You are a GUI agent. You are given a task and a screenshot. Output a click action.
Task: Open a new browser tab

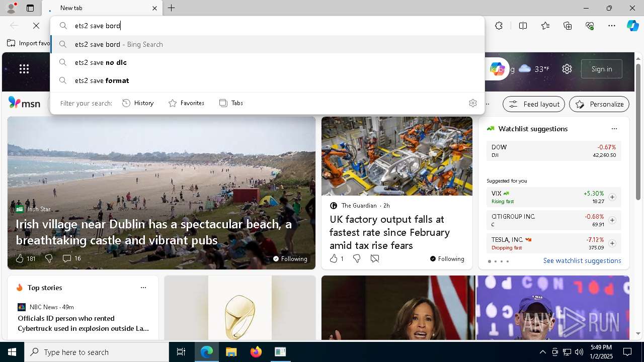coord(172,8)
